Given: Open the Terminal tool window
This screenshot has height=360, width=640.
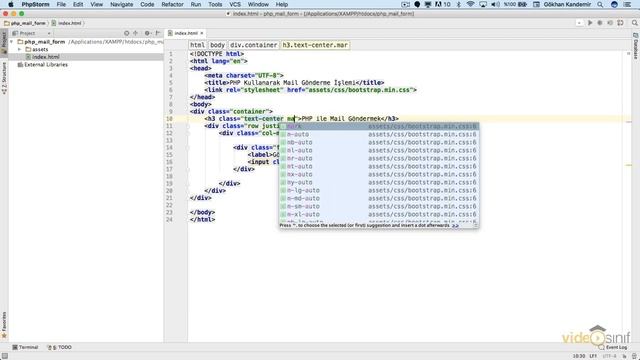Looking at the screenshot, I should click(25, 347).
